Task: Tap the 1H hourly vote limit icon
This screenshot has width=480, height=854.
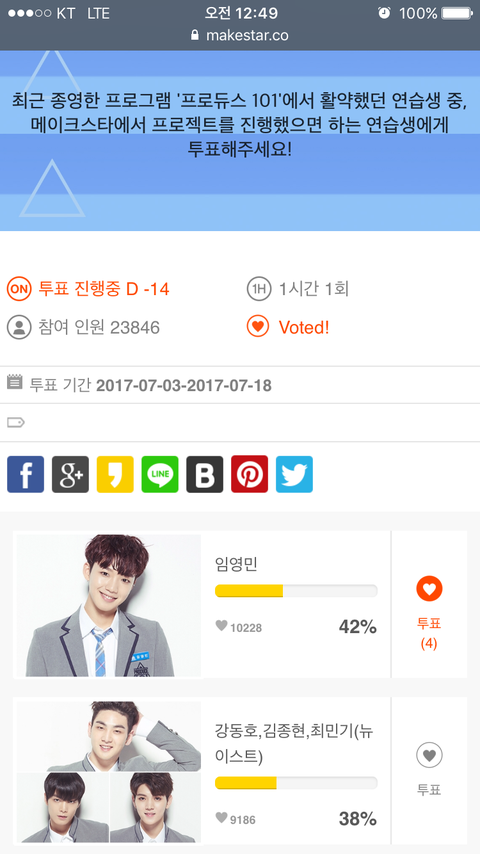Action: [x=259, y=289]
